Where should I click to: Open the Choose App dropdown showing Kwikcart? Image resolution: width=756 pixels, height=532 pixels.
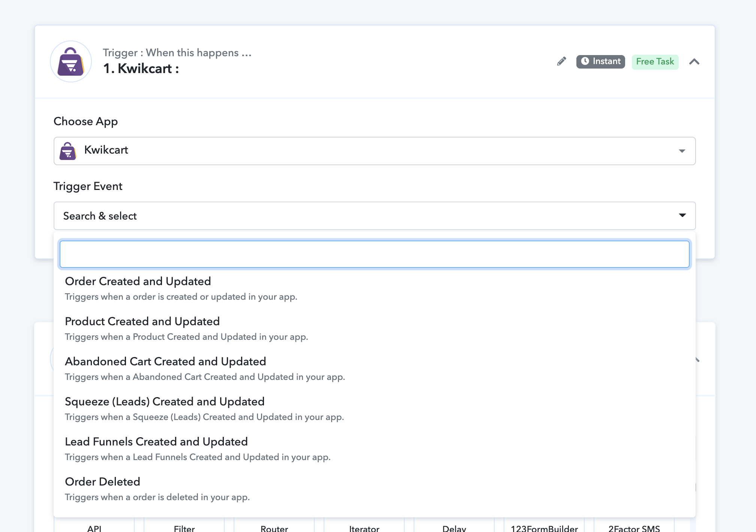pyautogui.click(x=375, y=151)
